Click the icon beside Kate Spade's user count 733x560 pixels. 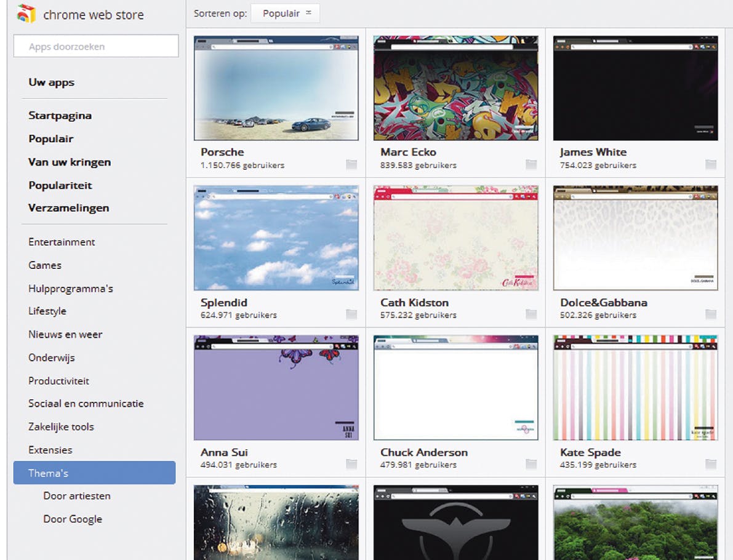(711, 464)
